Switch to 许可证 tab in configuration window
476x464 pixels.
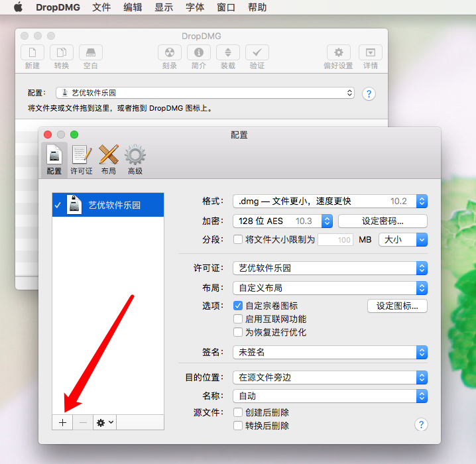82,160
